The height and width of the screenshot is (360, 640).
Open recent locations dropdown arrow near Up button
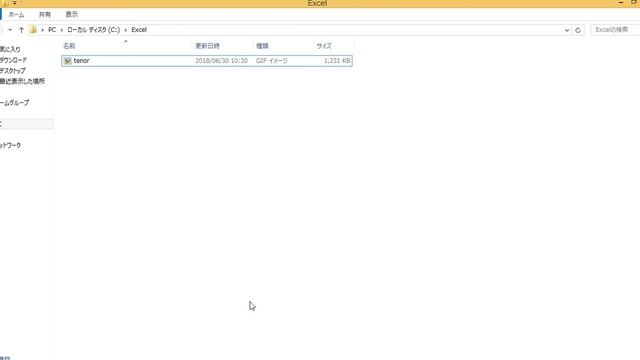point(10,30)
